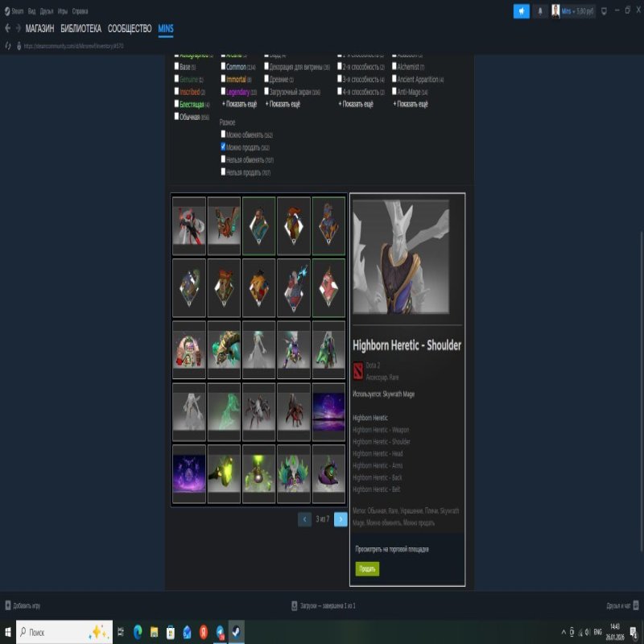Open the 'Друзья' menu in the menu bar
Image resolution: width=644 pixels, height=644 pixels.
click(x=46, y=11)
